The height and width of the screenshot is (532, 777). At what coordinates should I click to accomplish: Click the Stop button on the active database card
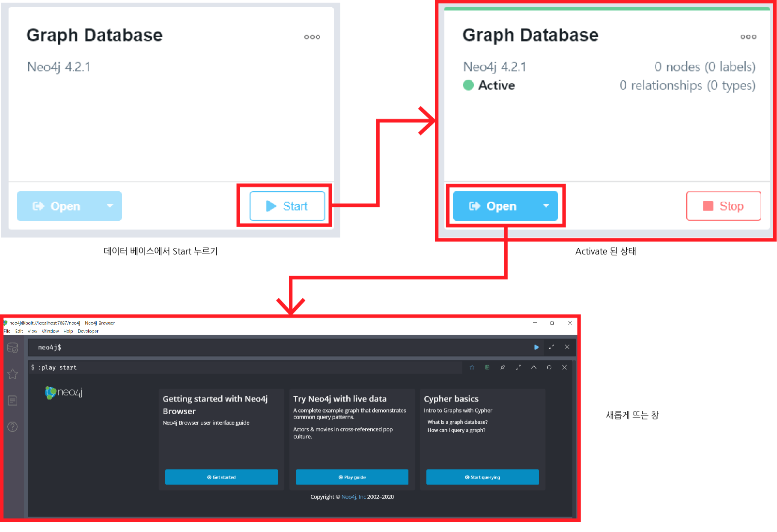click(723, 206)
